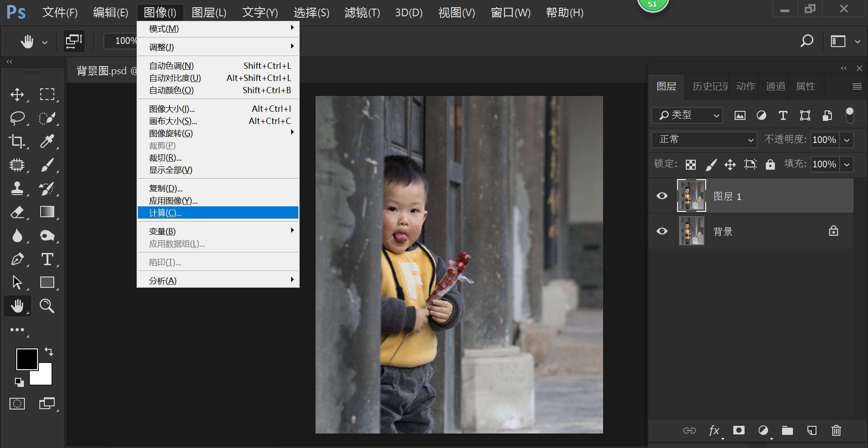This screenshot has width=868, height=448.
Task: Pick the Clone Stamp tool
Action: pyautogui.click(x=17, y=189)
